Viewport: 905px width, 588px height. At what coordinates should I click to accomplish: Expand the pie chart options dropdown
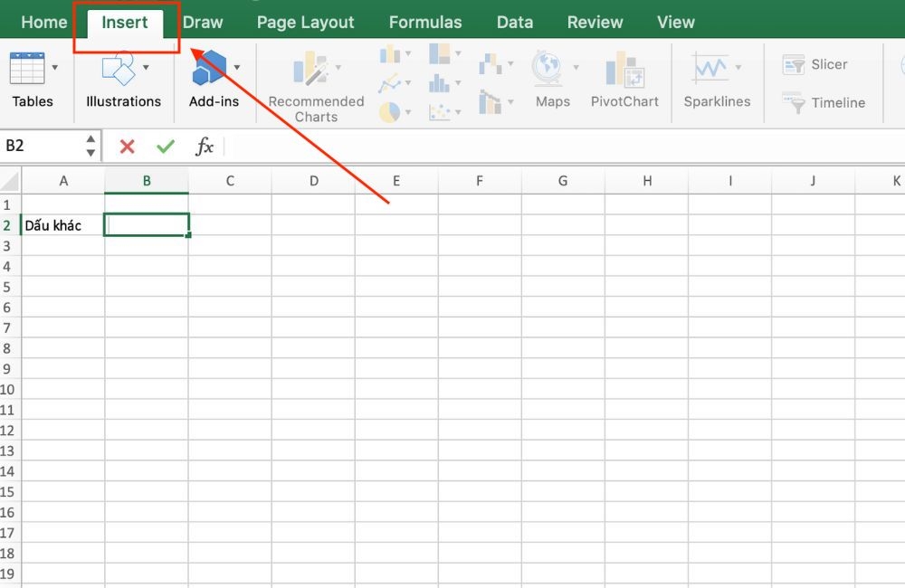tap(408, 112)
